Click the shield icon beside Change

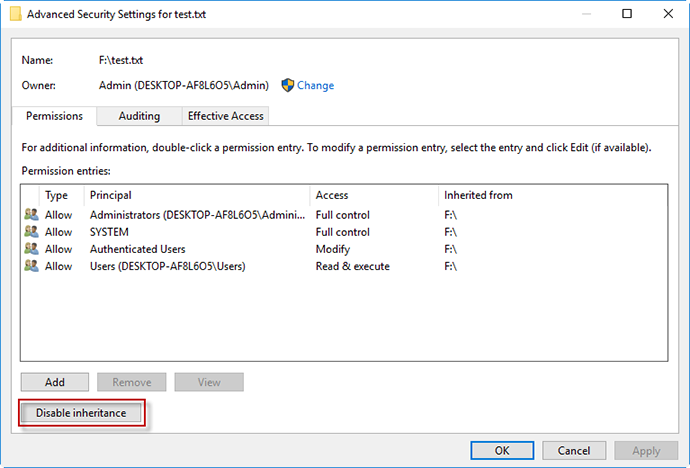288,85
